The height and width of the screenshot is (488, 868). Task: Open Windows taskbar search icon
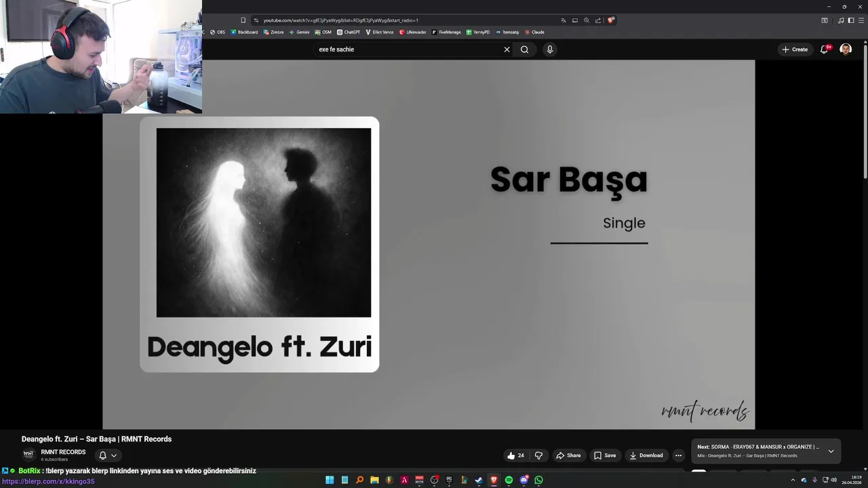tap(359, 480)
